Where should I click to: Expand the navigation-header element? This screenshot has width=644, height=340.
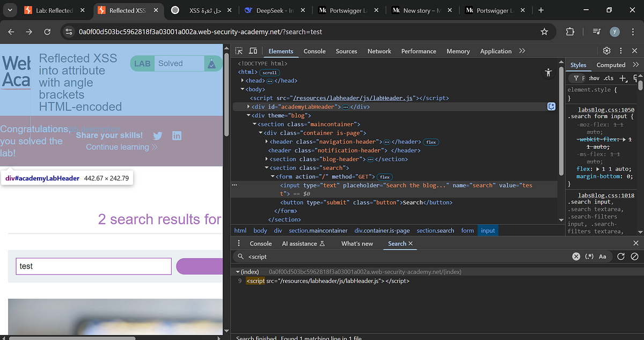(x=267, y=142)
